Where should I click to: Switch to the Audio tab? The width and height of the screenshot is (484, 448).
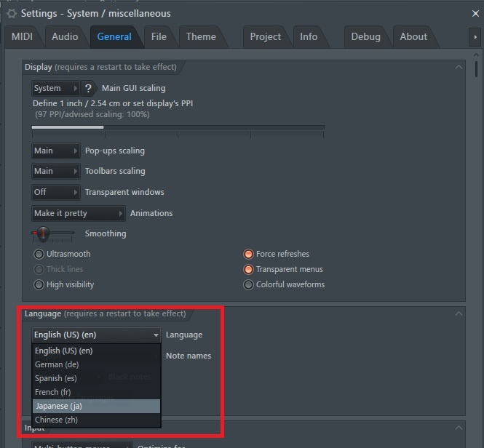point(65,36)
